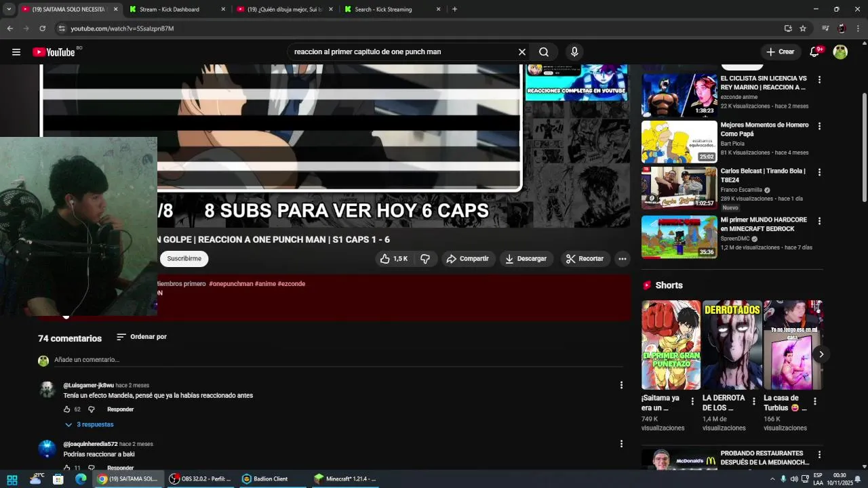Open the EL CICLISTA SIN LICENCIA thumbnail
868x488 pixels.
pyautogui.click(x=679, y=96)
